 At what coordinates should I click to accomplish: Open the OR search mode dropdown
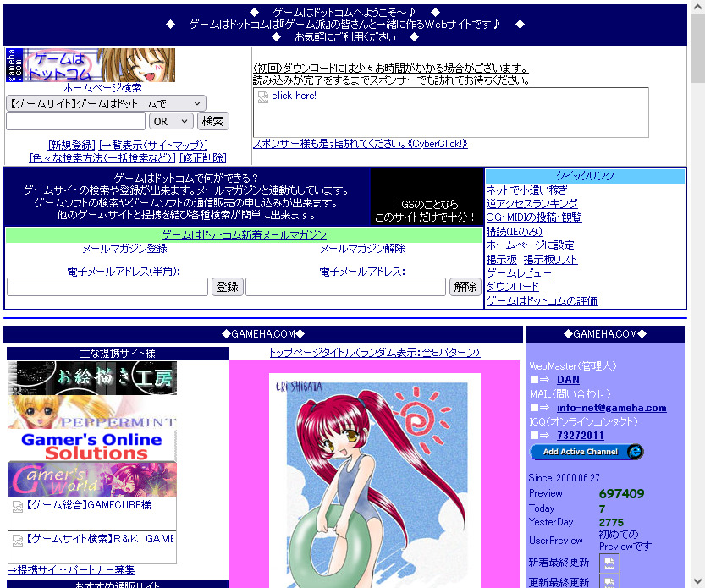point(171,121)
